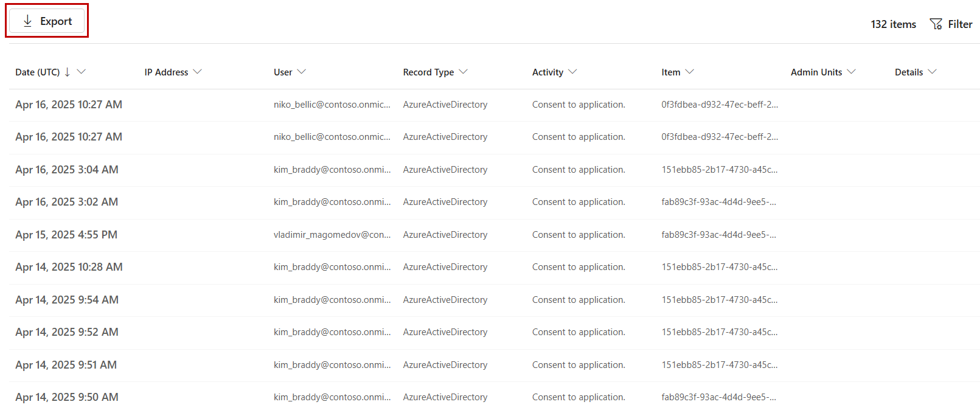The image size is (980, 413).
Task: Sort by the Date (UTC) column header
Action: coord(37,72)
